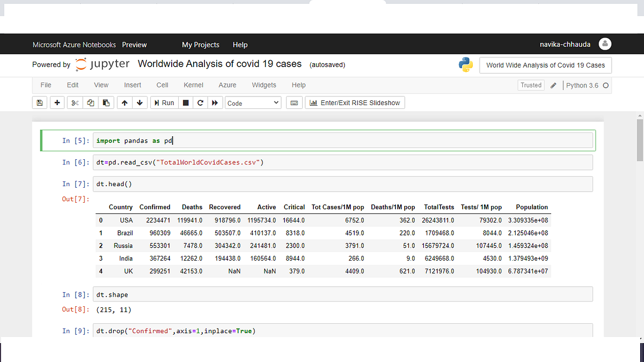Screen dimensions: 644x362
Task: Insert a new cell with the plus icon
Action: coord(57,102)
